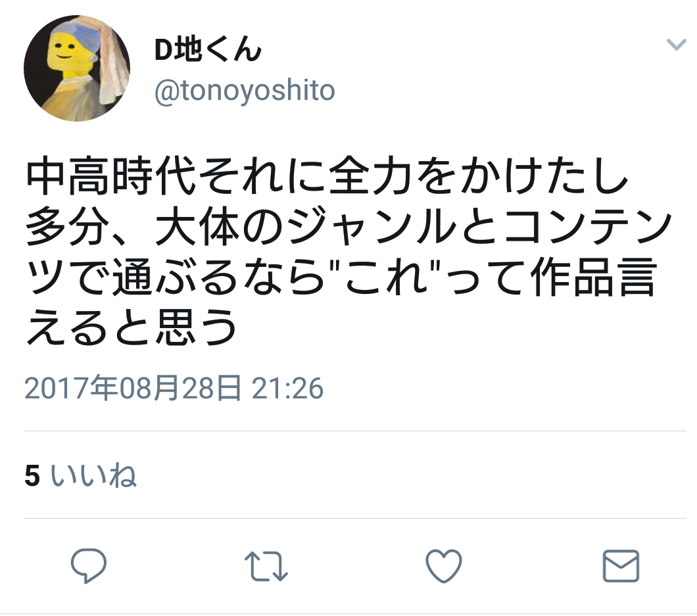Click the pearl earring painting avatar
Image resolution: width=697 pixels, height=616 pixels.
77,68
